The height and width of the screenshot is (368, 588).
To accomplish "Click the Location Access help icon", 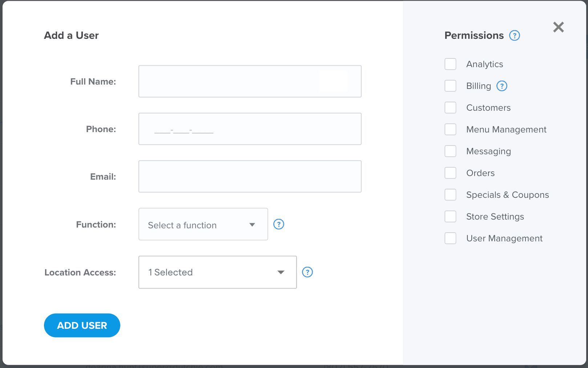I will [307, 272].
